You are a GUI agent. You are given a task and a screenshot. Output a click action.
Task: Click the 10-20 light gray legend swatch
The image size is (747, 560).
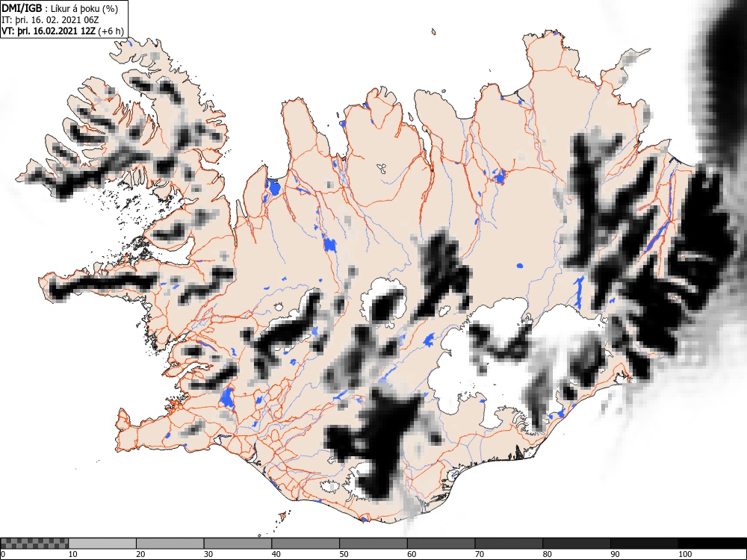pos(102,544)
